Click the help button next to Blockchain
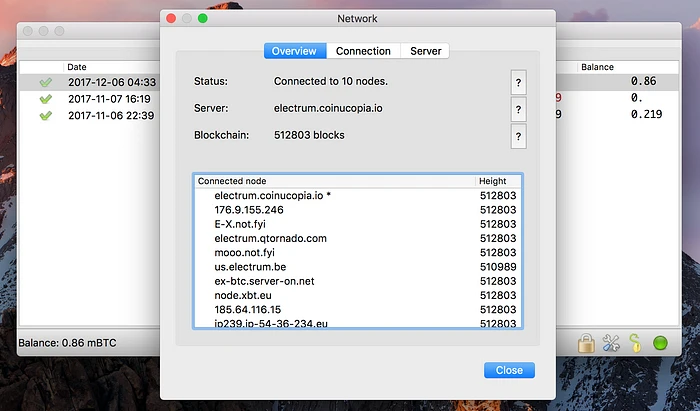 coord(518,137)
